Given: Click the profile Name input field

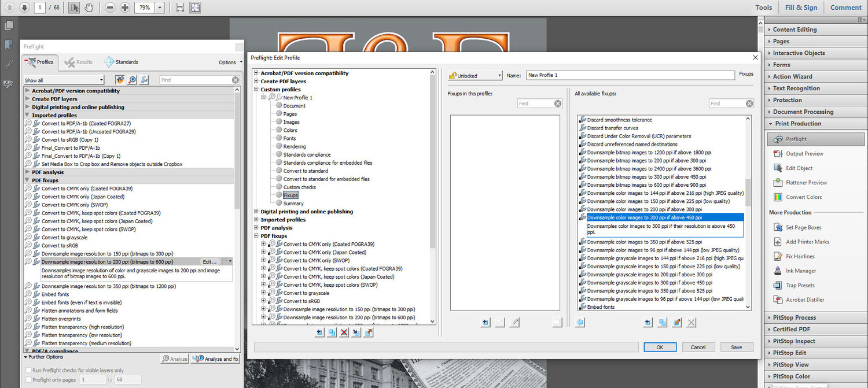Looking at the screenshot, I should (x=630, y=75).
